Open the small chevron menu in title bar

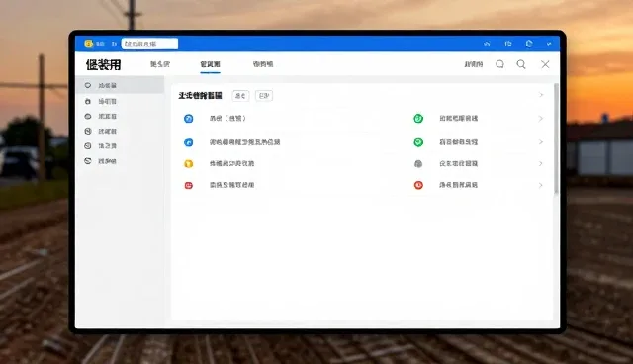pyautogui.click(x=549, y=44)
